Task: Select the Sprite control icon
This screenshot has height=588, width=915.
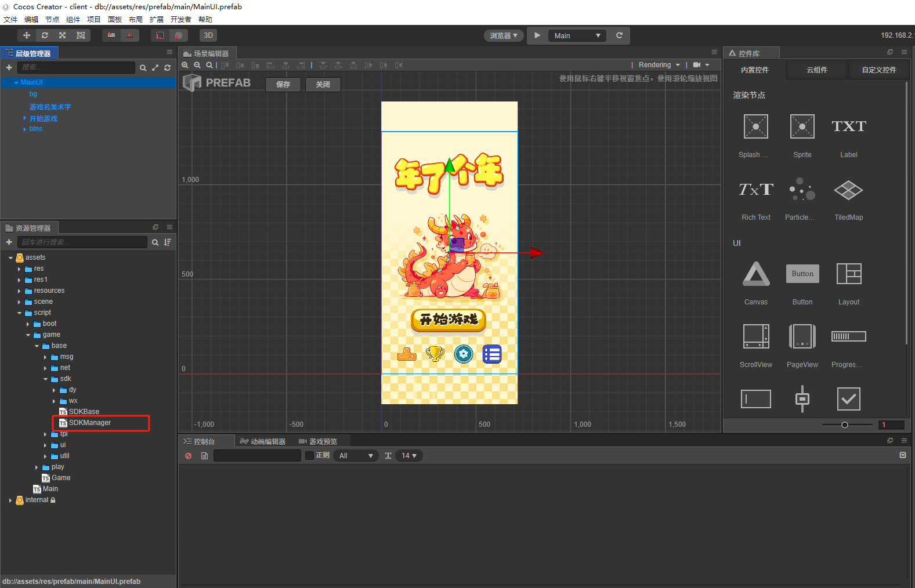Action: pos(802,126)
